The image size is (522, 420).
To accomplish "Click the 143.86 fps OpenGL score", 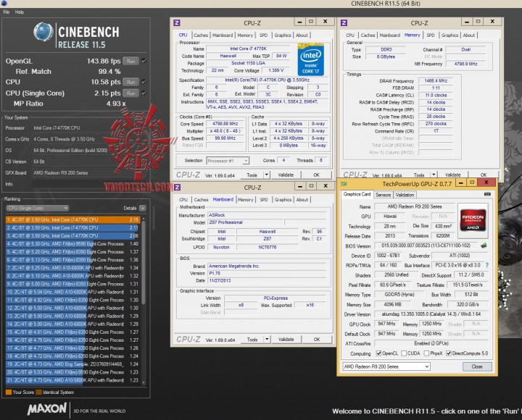I will (104, 61).
